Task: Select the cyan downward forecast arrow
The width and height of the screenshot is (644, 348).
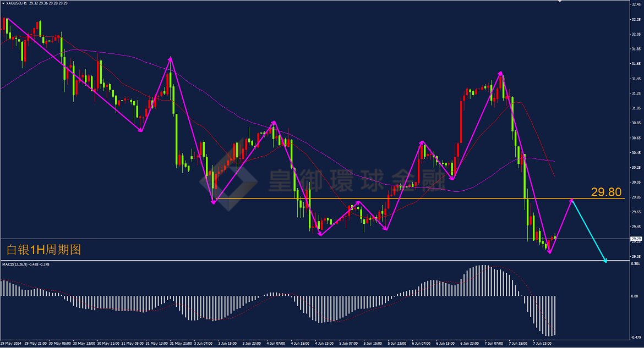Action: tap(589, 230)
